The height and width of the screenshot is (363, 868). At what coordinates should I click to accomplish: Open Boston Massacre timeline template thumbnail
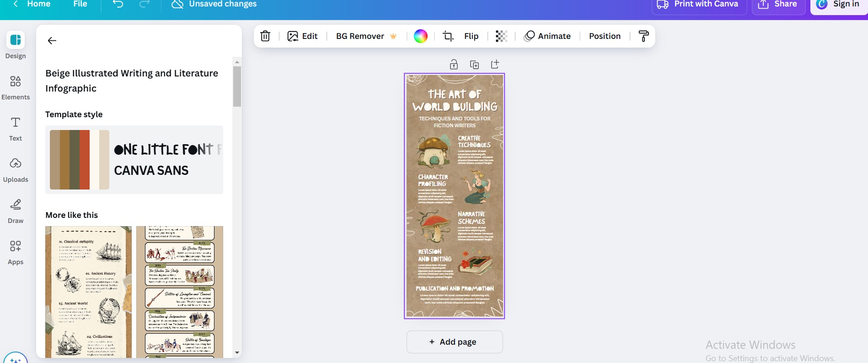pyautogui.click(x=180, y=292)
